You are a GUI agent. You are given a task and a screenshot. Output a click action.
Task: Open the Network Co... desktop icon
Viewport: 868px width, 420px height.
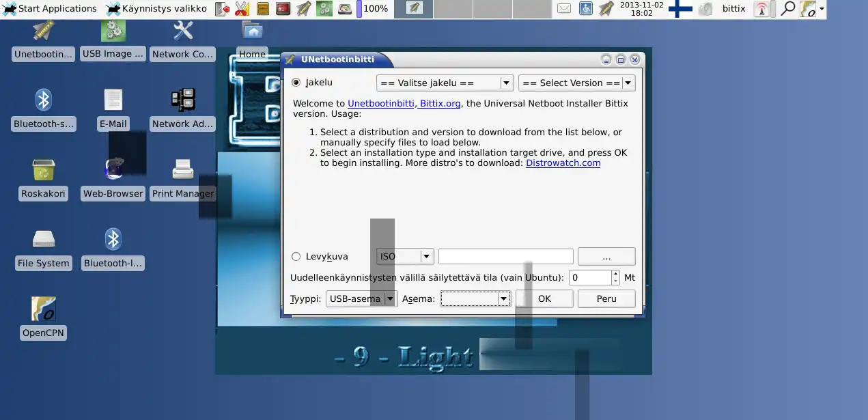click(x=182, y=41)
